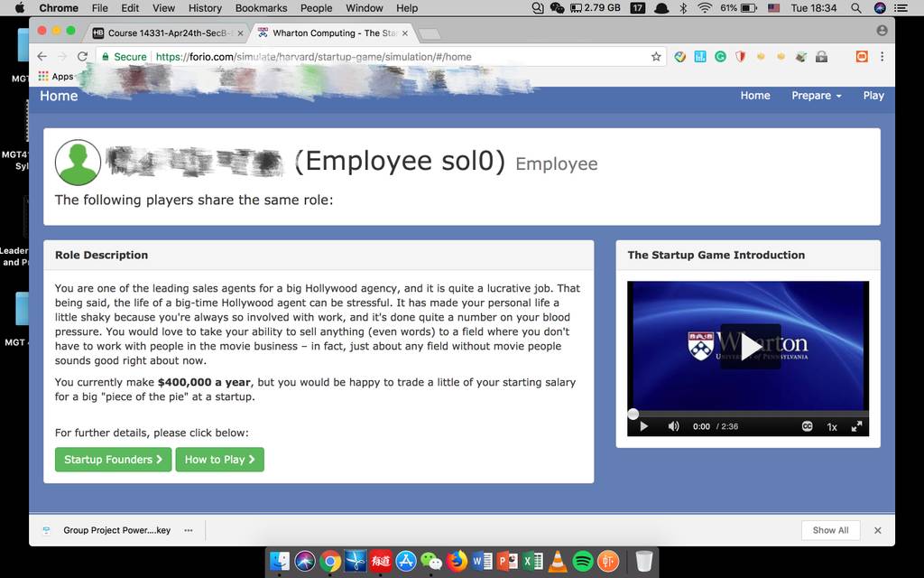
Task: Open Notification Center from the menu bar
Action: coord(901,7)
